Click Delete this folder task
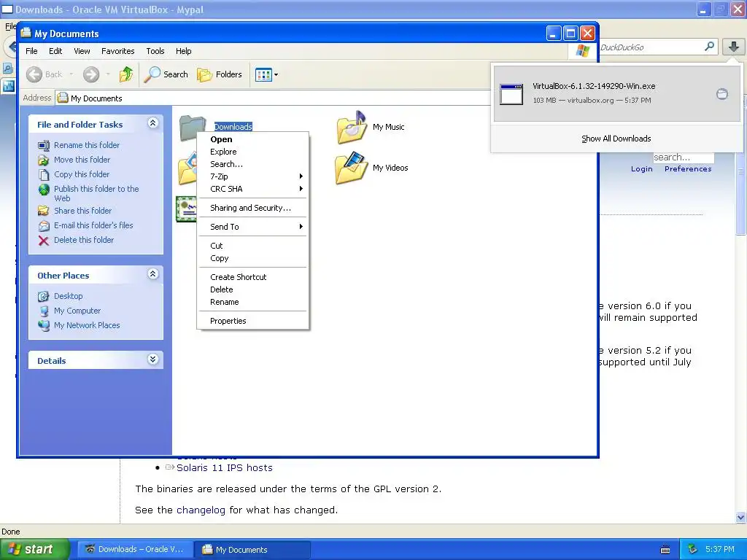Screen dimensions: 747x560 pyautogui.click(x=84, y=241)
